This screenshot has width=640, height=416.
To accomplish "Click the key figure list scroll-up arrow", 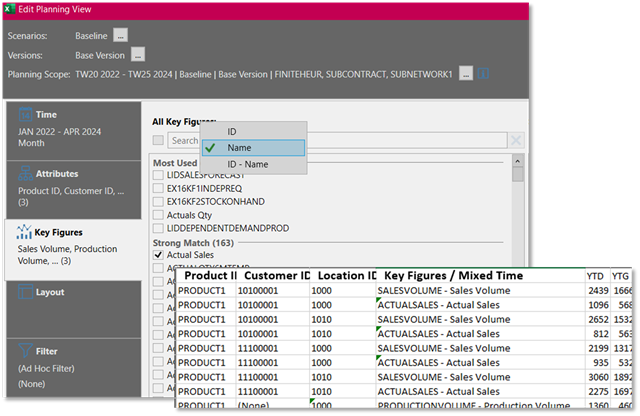I will tap(518, 161).
